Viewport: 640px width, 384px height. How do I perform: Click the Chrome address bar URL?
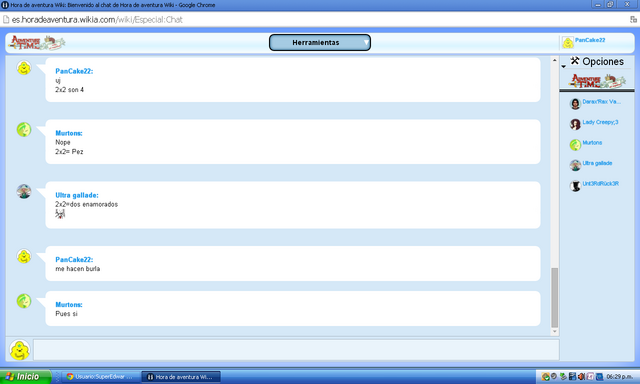[x=97, y=20]
